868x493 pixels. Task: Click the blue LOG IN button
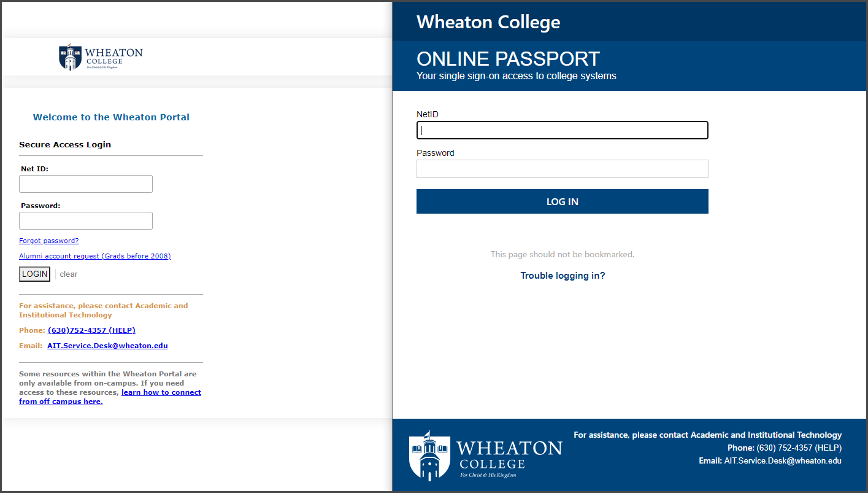tap(563, 201)
